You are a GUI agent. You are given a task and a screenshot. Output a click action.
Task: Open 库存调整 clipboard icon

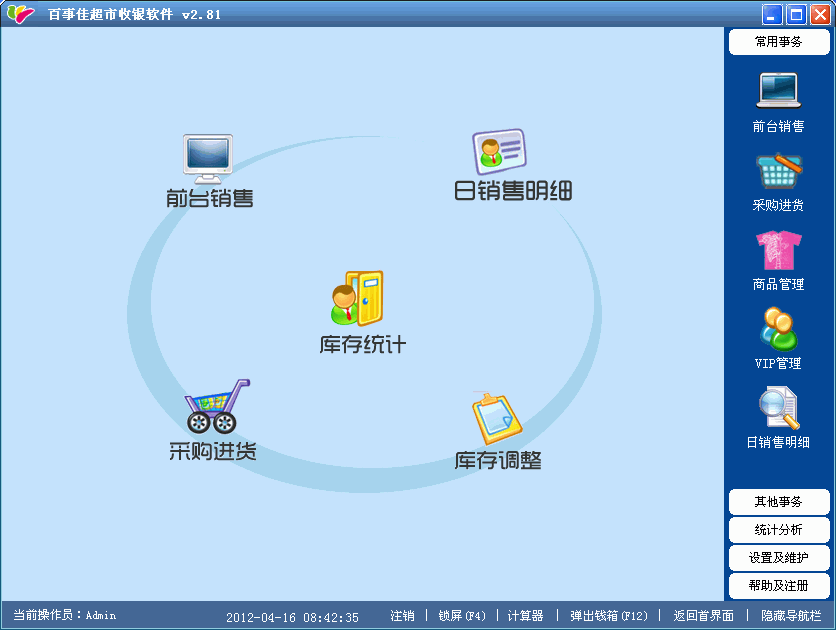(496, 419)
